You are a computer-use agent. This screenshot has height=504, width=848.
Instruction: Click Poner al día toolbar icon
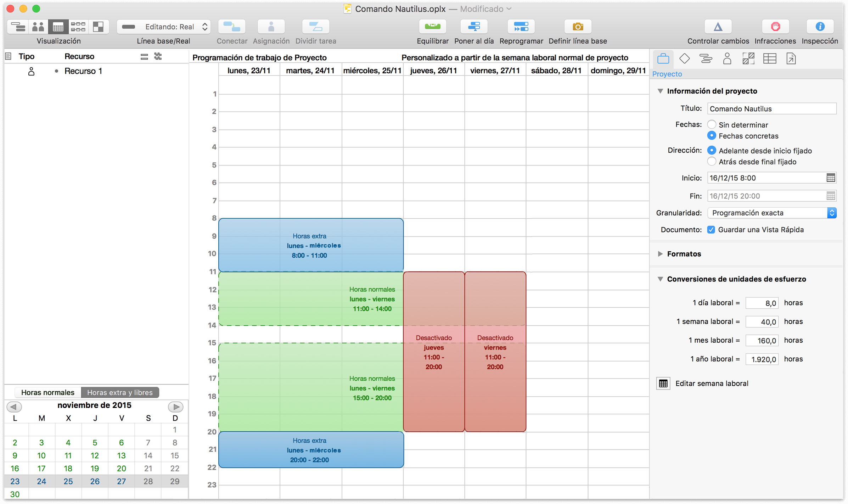pos(474,27)
